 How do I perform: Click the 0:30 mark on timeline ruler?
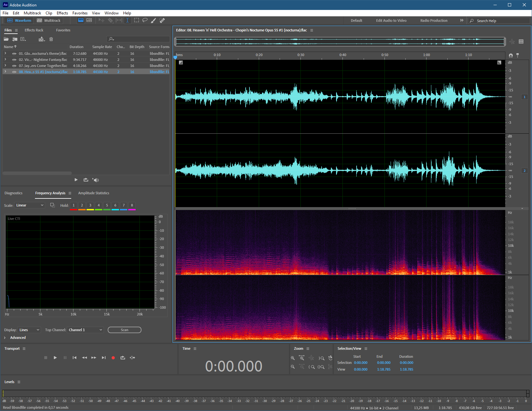tap(301, 55)
